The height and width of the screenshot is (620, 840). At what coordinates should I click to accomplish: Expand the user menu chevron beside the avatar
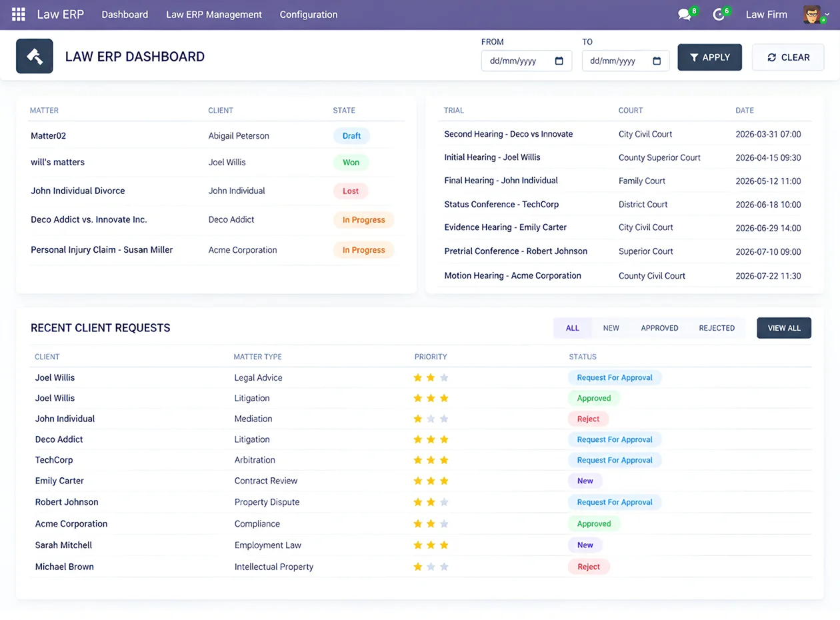point(827,15)
